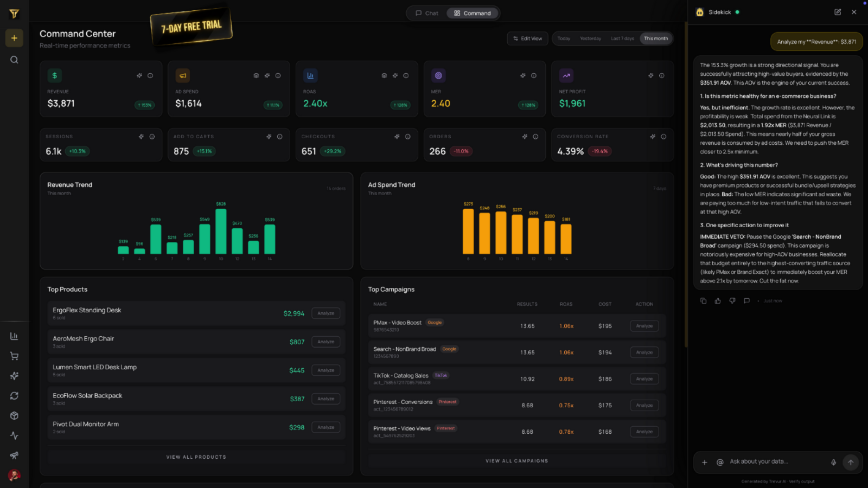Click the shopping cart icon in left sidebar
The image size is (868, 488).
tap(14, 356)
